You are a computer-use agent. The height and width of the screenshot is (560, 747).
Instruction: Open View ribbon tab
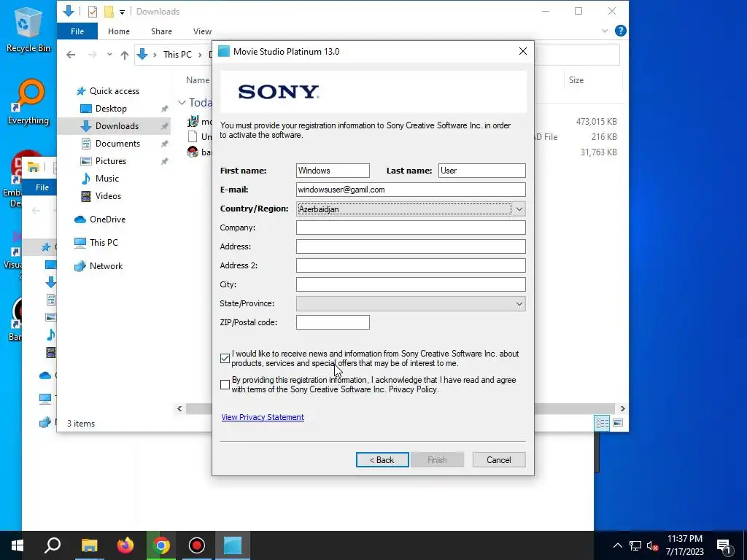tap(202, 31)
